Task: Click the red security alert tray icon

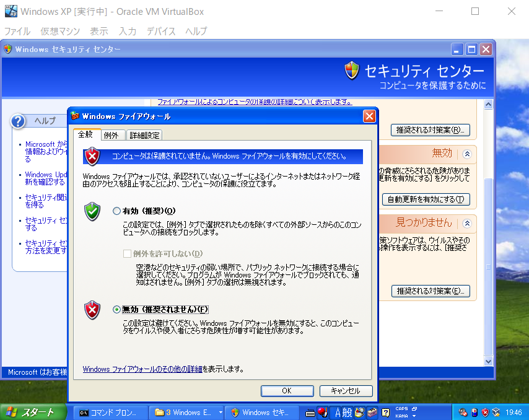Action: click(x=485, y=412)
